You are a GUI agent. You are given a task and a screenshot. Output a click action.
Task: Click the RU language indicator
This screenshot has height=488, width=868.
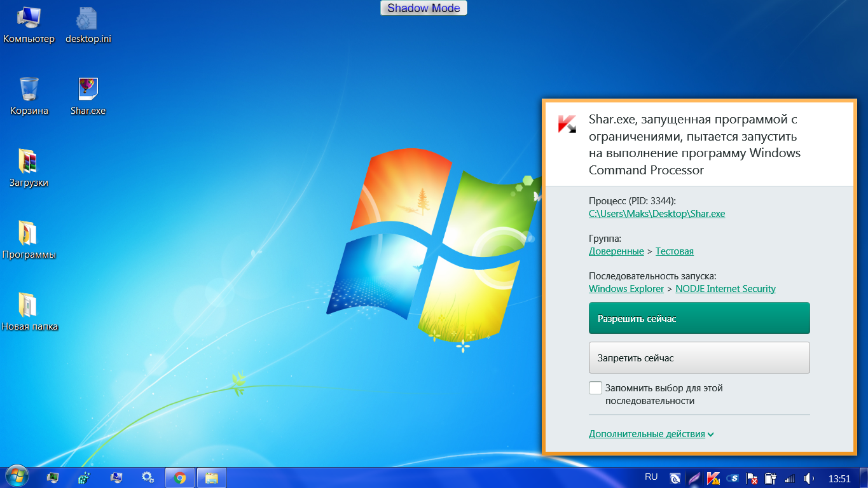(651, 477)
